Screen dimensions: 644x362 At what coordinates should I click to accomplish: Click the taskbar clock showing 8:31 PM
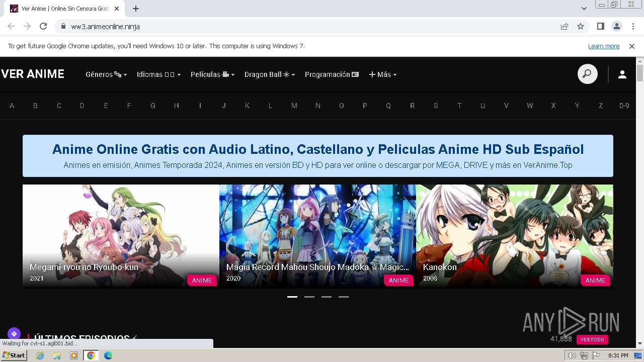click(x=618, y=355)
